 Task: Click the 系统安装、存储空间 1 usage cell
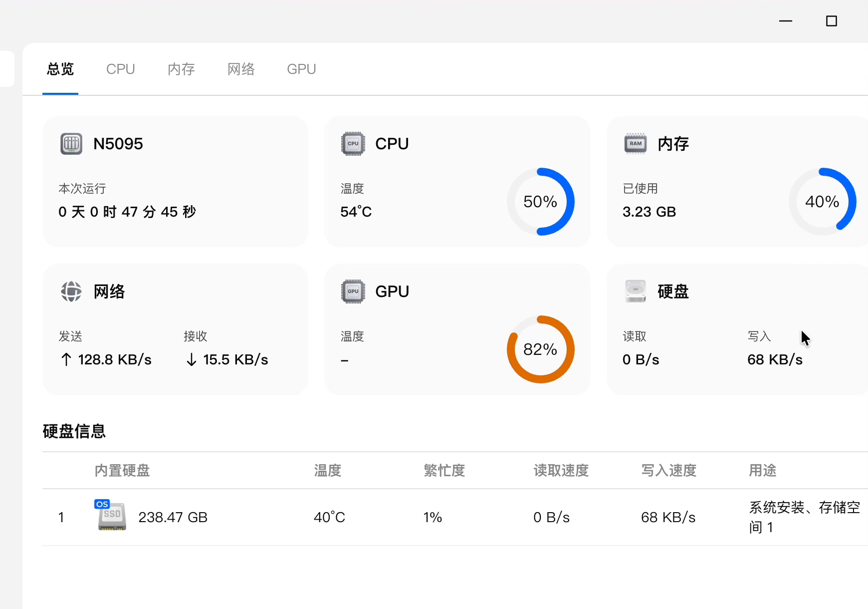(805, 517)
